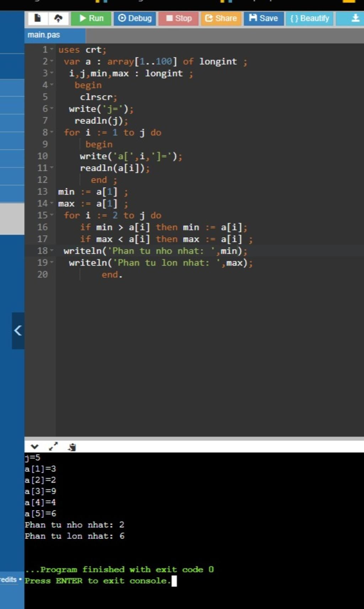The width and height of the screenshot is (364, 609).
Task: Click 'uses crt;' on line 1
Action: click(x=82, y=49)
